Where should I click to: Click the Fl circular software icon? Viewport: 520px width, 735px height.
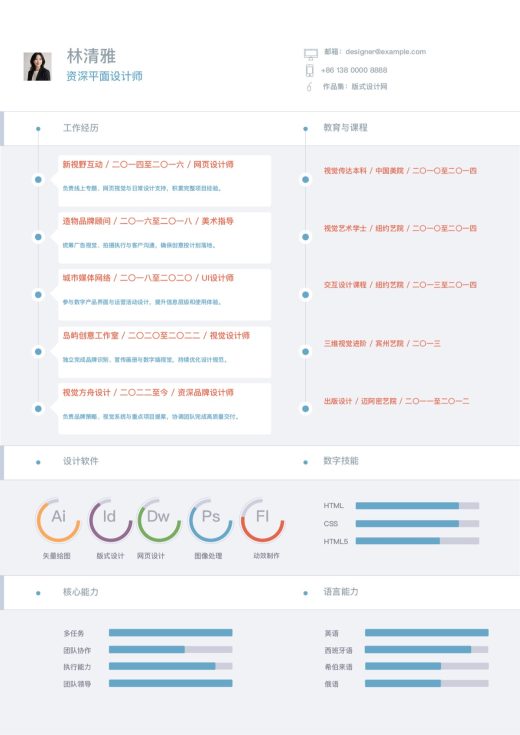coord(263,520)
